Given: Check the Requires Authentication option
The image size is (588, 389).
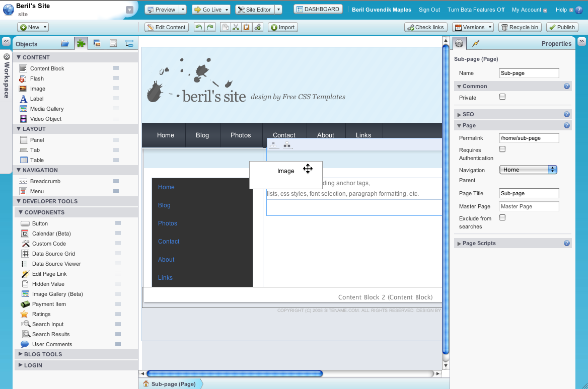Looking at the screenshot, I should 502,150.
